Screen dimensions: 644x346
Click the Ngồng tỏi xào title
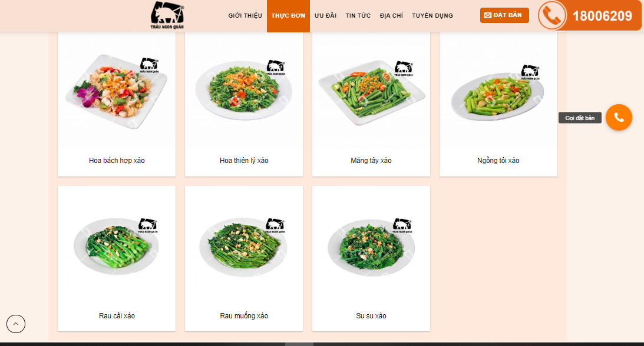pyautogui.click(x=498, y=161)
